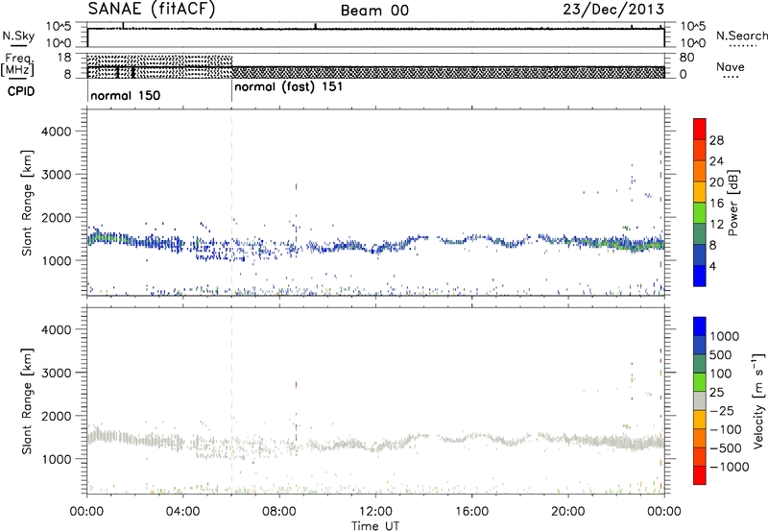Viewport: 768px width, 532px height.
Task: Select the Freq. [MHz] label
Action: pyautogui.click(x=17, y=64)
